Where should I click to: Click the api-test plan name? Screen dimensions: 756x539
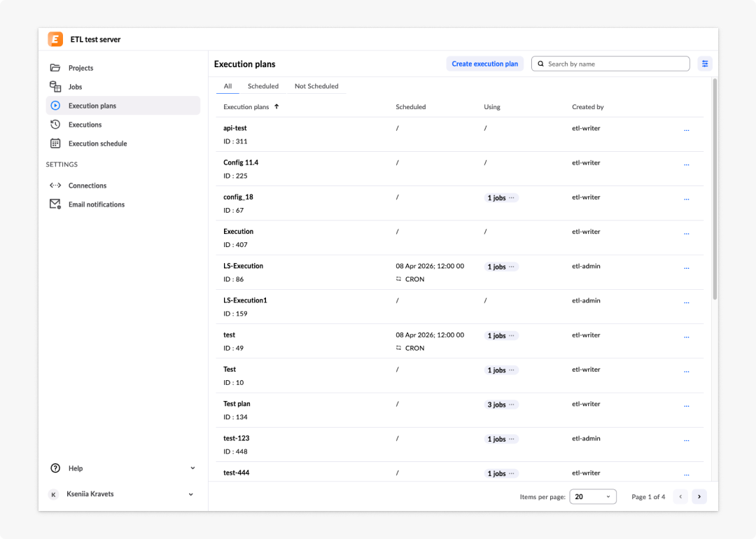234,128
